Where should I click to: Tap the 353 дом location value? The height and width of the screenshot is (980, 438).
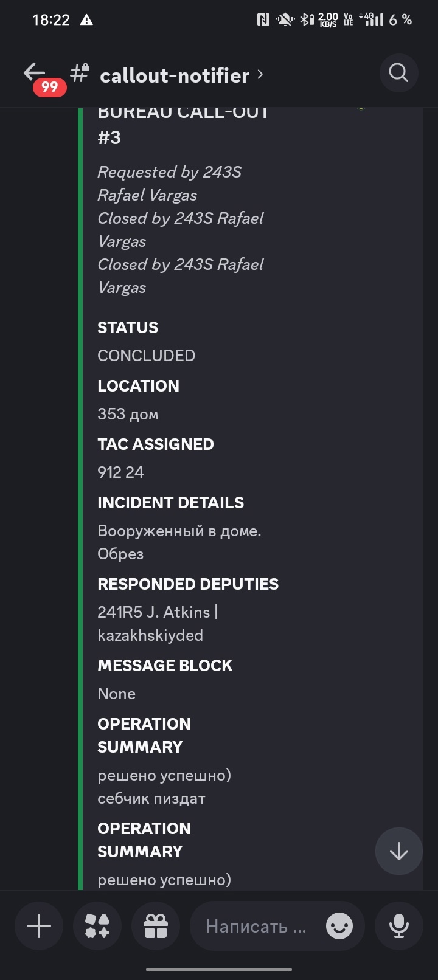pyautogui.click(x=128, y=414)
